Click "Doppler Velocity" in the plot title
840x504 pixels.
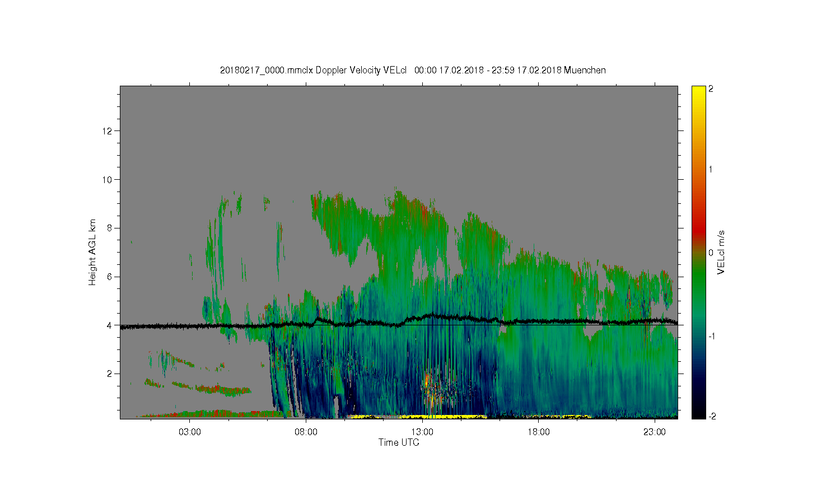point(348,70)
